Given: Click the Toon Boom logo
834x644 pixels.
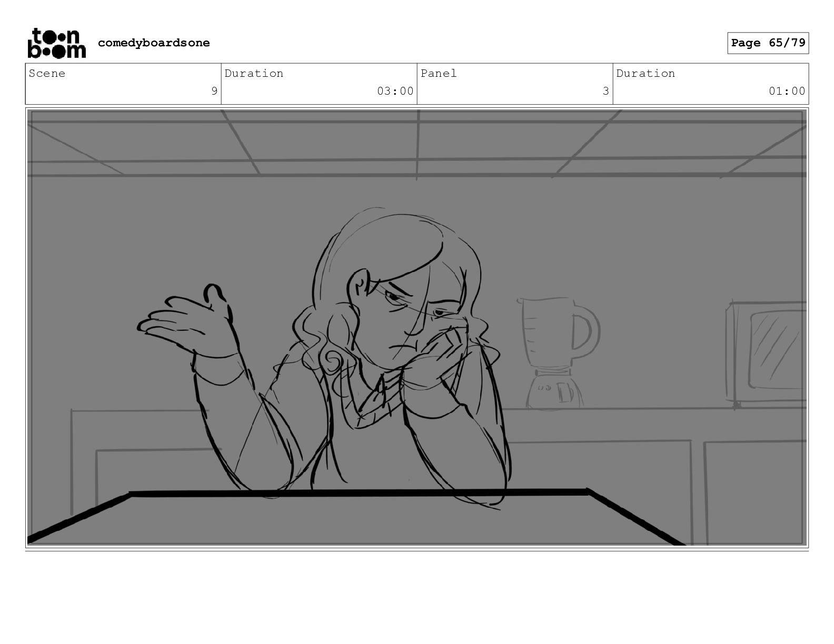Looking at the screenshot, I should [56, 43].
